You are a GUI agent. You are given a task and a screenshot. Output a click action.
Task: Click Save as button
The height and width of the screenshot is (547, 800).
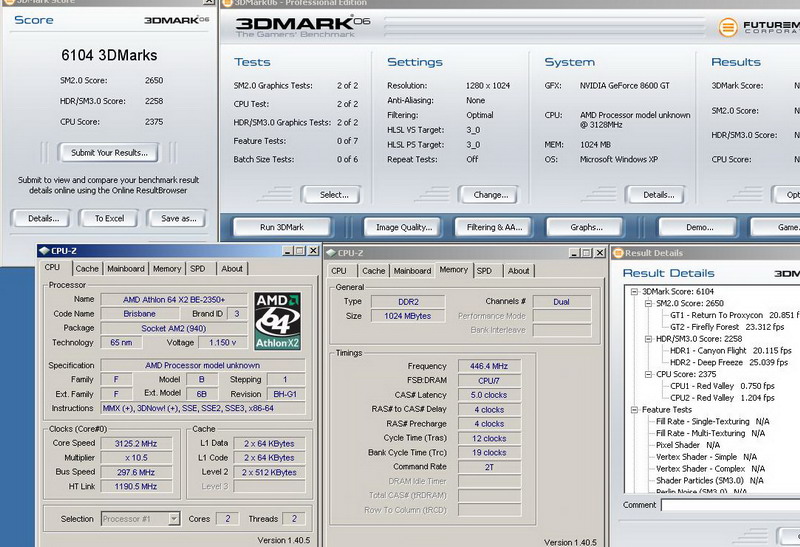coord(178,218)
